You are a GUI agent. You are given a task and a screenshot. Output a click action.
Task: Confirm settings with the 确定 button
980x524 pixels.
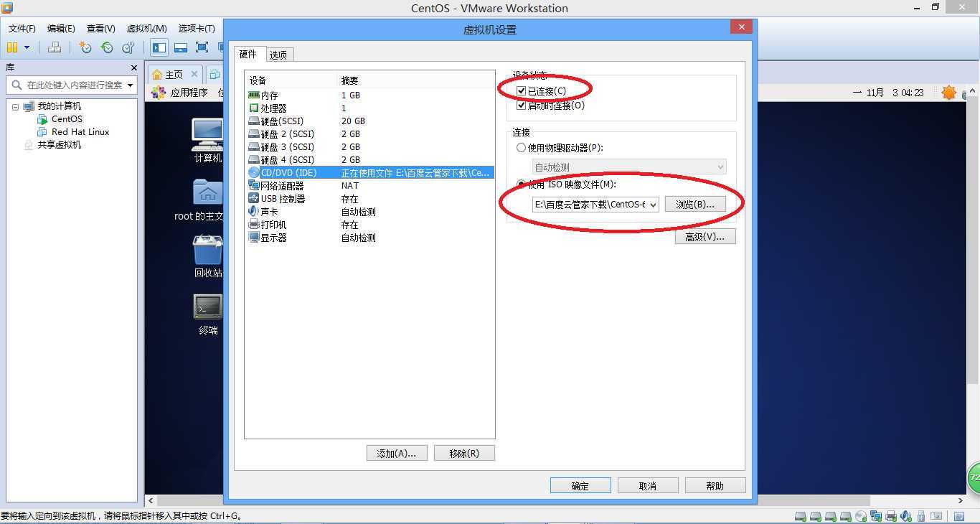coord(580,486)
